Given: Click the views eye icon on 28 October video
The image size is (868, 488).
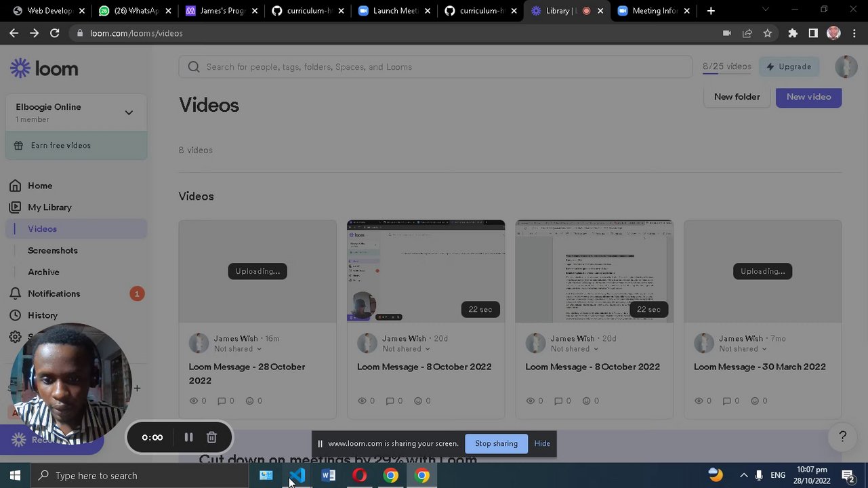Looking at the screenshot, I should coord(194,401).
